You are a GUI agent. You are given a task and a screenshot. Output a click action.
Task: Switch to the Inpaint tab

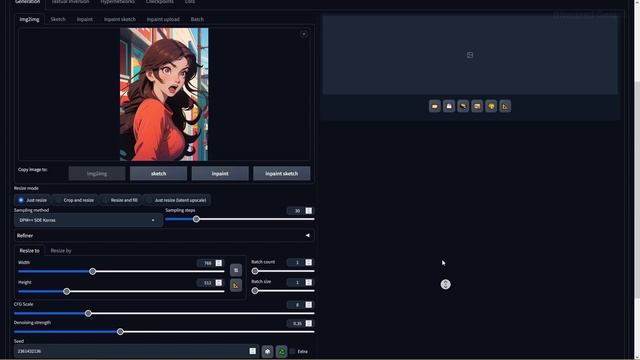click(84, 19)
